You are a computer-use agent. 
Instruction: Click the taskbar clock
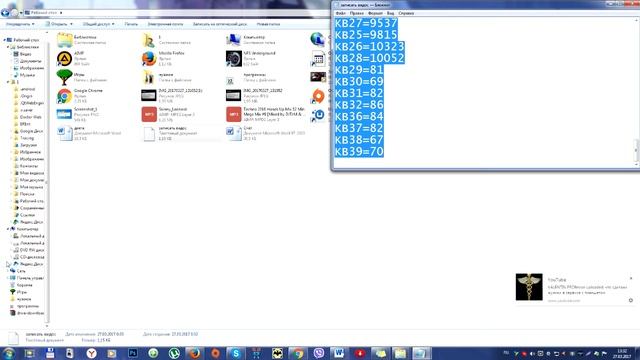coord(622,353)
